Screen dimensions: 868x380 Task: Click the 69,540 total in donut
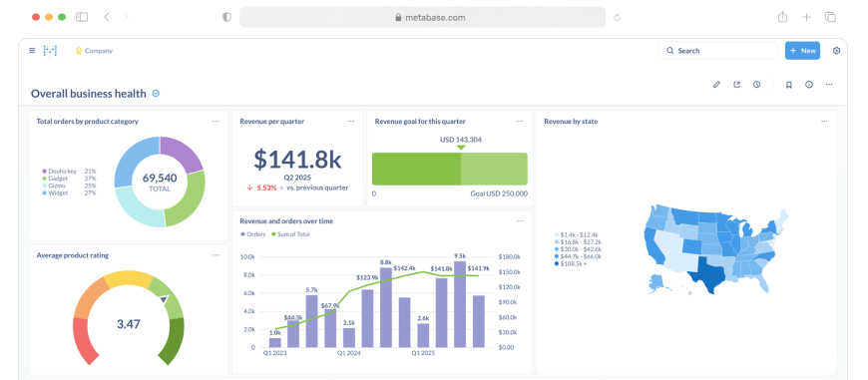160,179
